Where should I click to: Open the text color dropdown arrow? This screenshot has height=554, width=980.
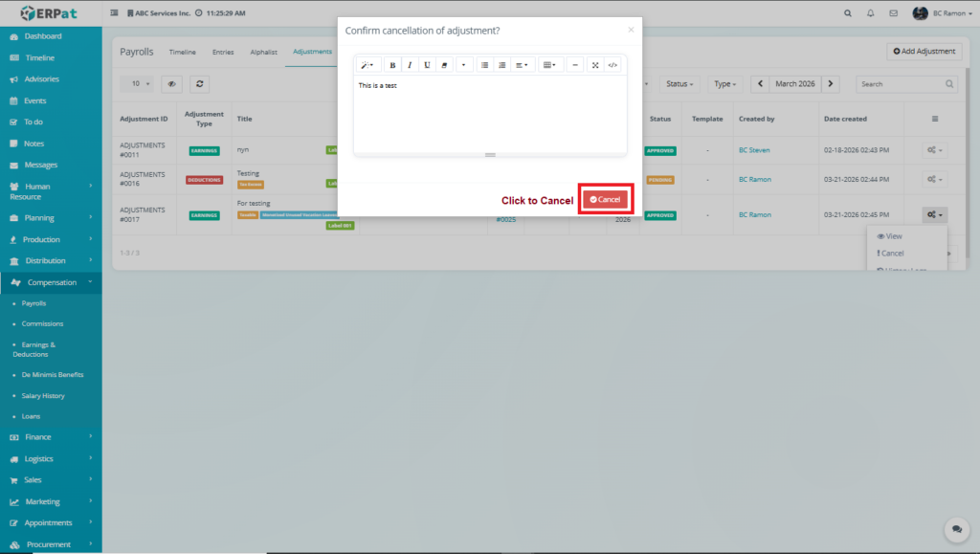pyautogui.click(x=464, y=65)
